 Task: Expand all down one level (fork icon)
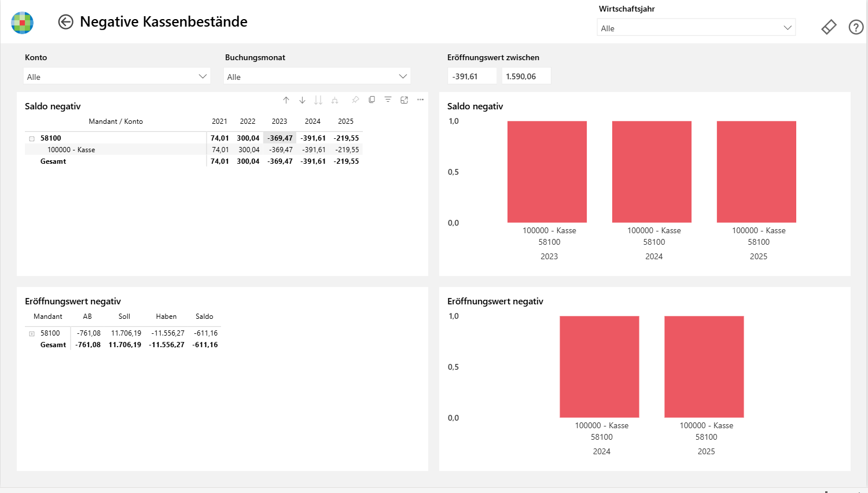click(x=334, y=100)
